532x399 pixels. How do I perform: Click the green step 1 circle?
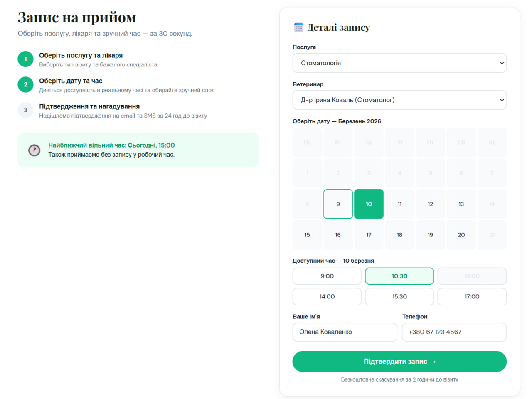25,59
